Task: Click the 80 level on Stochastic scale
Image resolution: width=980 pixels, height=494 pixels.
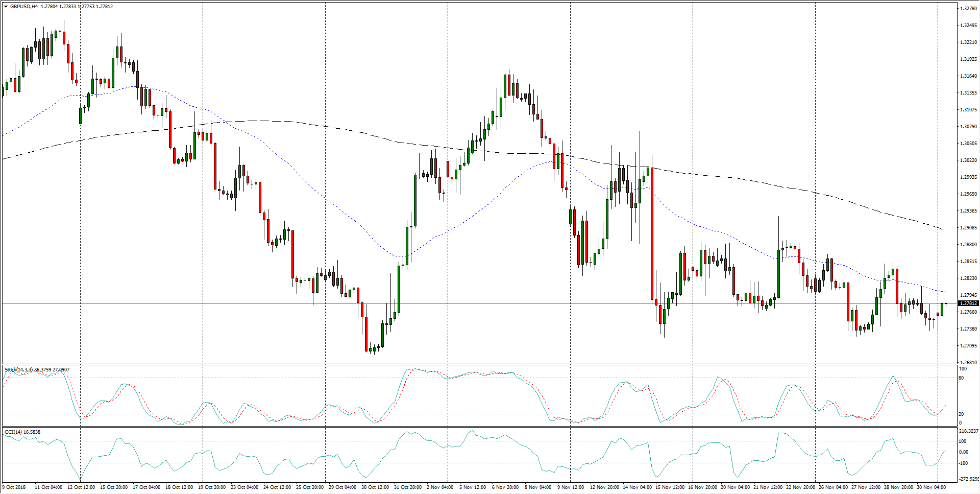Action: [x=962, y=378]
